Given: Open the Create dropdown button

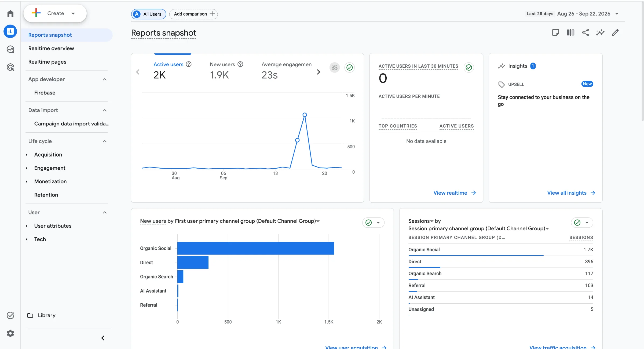Looking at the screenshot, I should pos(55,13).
